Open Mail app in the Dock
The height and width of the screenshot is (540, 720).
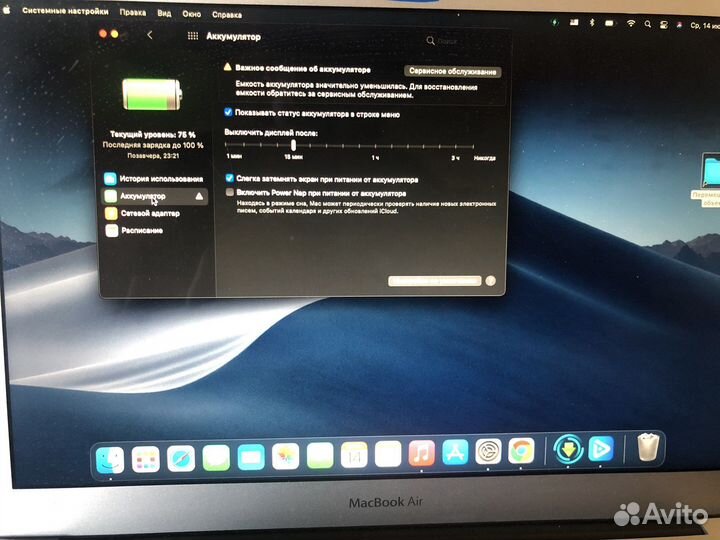(251, 457)
